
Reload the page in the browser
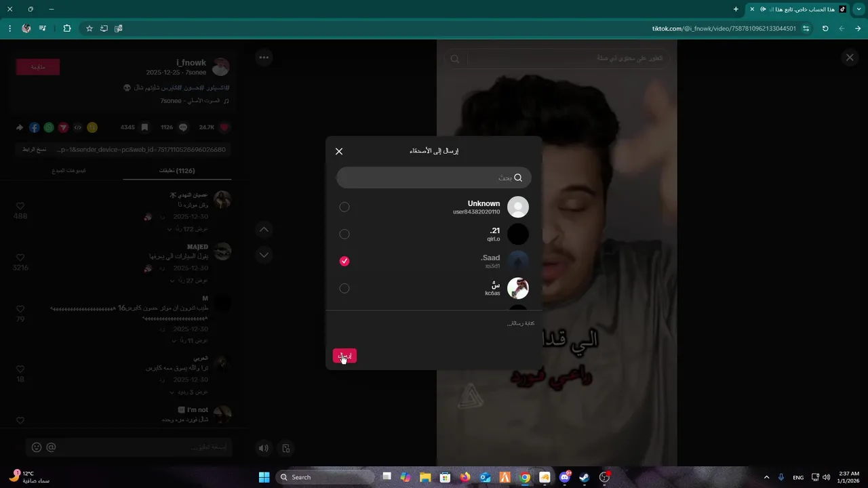[x=825, y=28]
